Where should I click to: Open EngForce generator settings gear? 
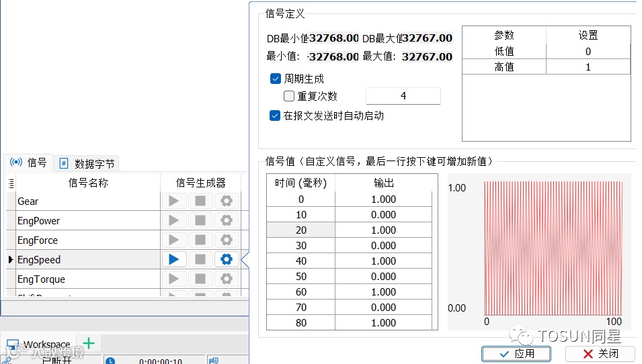(227, 240)
